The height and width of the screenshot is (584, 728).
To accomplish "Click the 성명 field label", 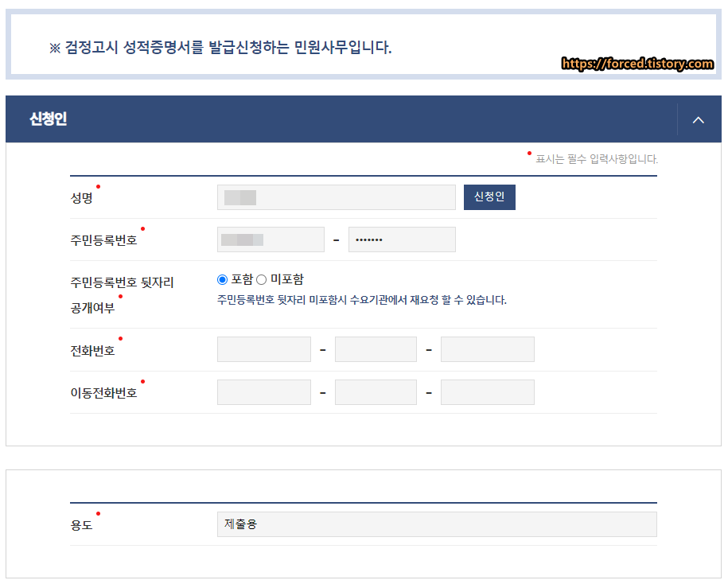I will pos(82,198).
